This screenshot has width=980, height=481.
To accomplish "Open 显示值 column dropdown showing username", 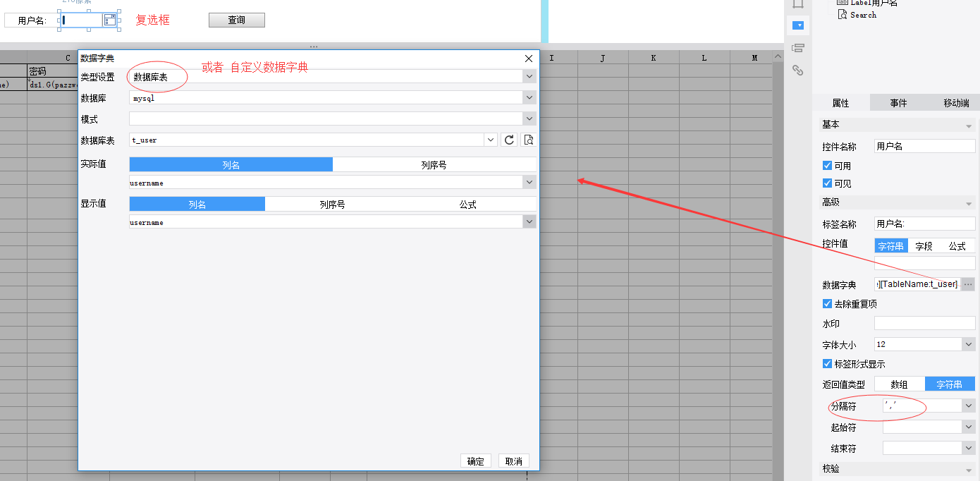I will (529, 221).
